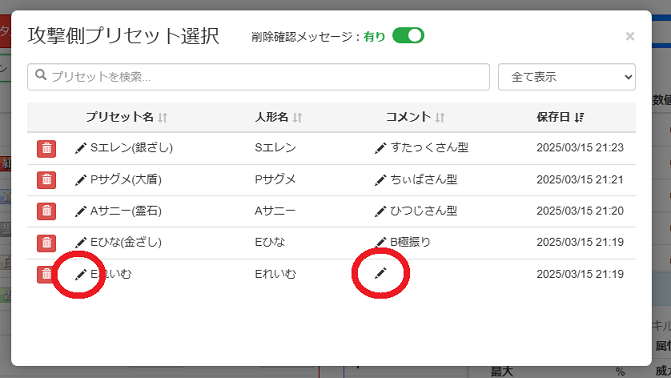
Task: Click コメント column header
Action: (408, 117)
